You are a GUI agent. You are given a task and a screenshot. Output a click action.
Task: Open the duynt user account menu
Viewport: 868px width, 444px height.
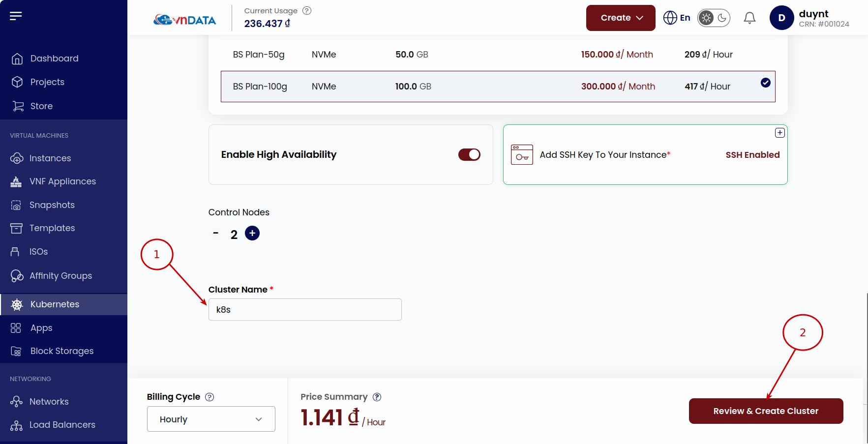click(x=809, y=18)
